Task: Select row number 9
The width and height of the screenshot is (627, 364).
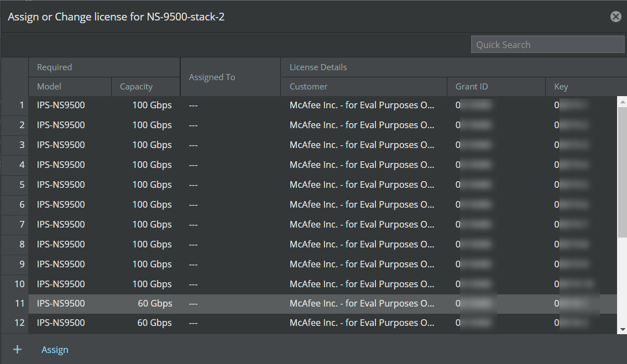Action: click(x=15, y=264)
